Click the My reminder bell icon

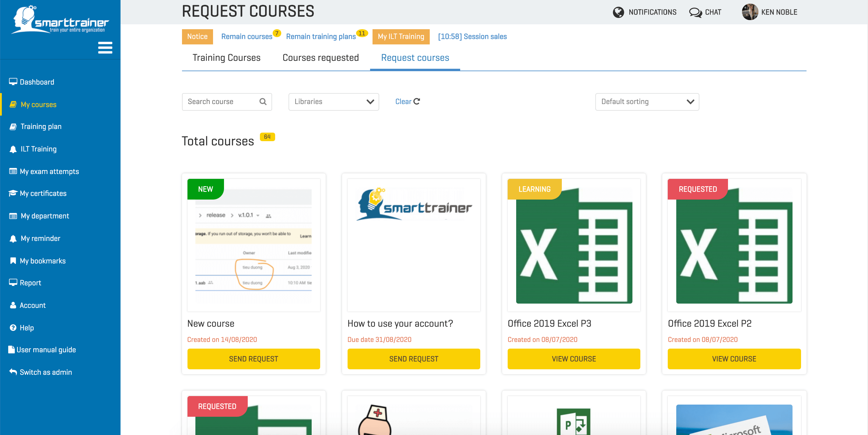click(x=13, y=239)
